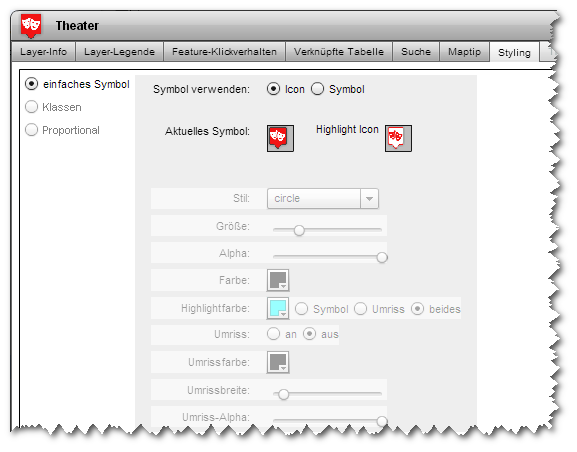Open the Farbe color picker
Viewport: 577px width, 452px height.
(278, 280)
